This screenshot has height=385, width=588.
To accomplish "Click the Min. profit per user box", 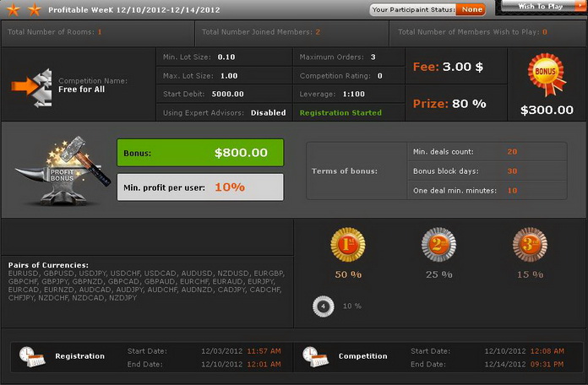I will (x=200, y=187).
